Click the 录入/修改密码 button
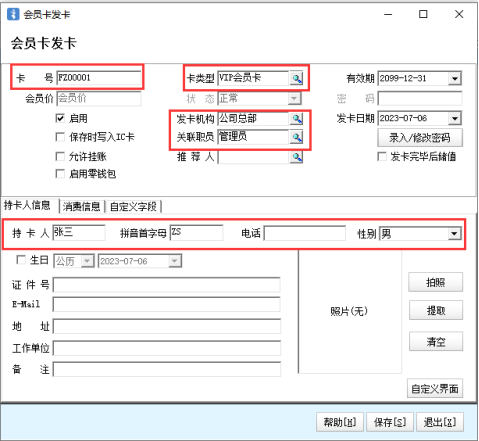 coord(420,138)
